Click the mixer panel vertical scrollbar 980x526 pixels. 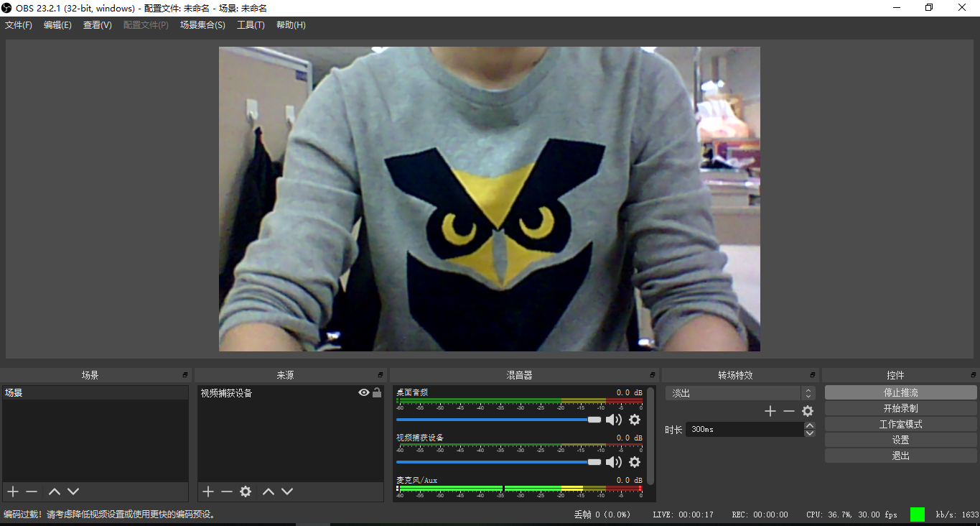tap(650, 436)
